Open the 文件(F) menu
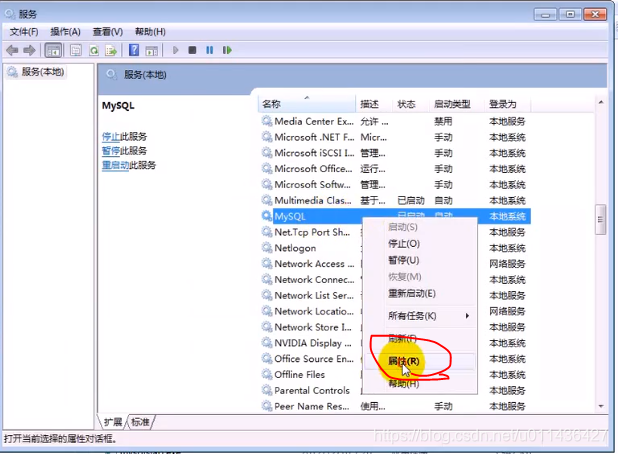618x454 pixels. tap(24, 32)
